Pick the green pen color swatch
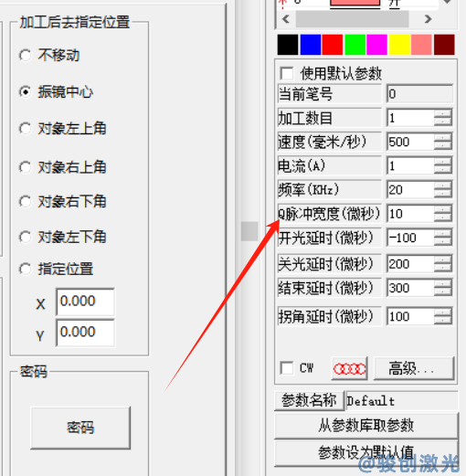This screenshot has height=476, width=466. click(x=355, y=45)
